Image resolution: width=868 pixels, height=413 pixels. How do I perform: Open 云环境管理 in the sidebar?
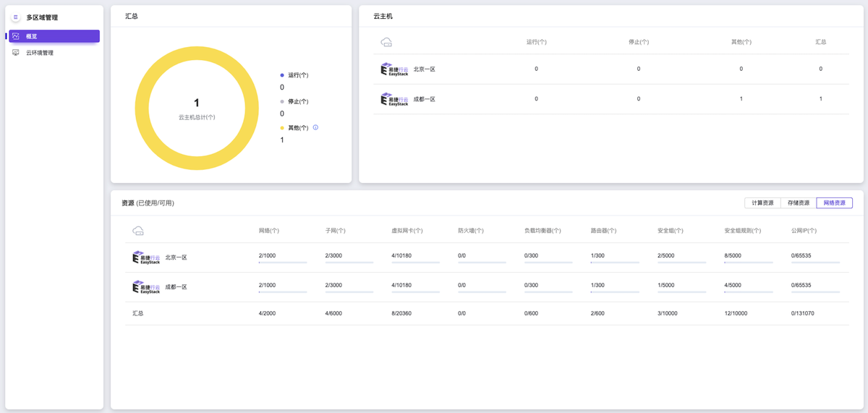40,53
